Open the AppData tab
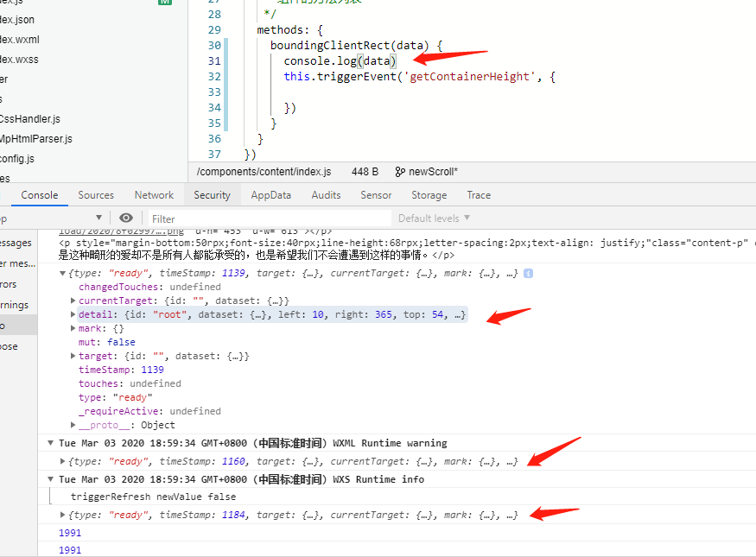The width and height of the screenshot is (756, 557). [x=271, y=195]
